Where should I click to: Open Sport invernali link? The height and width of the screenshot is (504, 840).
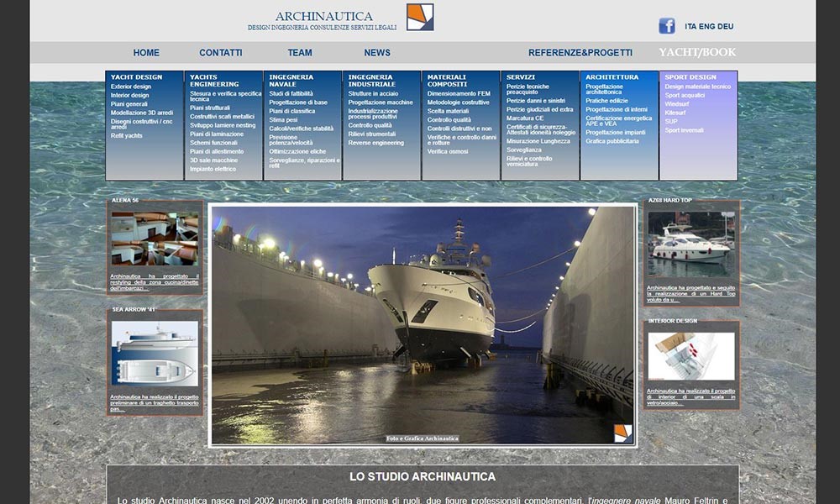click(x=684, y=130)
